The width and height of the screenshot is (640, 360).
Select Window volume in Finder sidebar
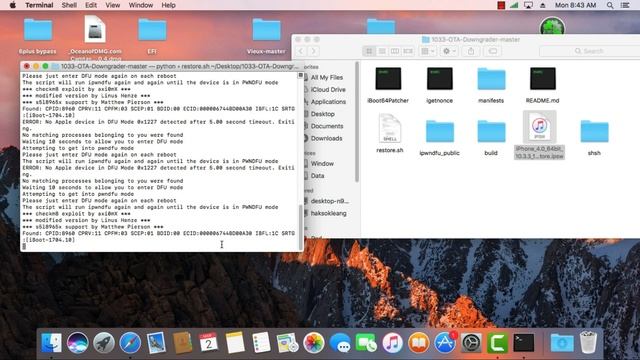point(322,164)
